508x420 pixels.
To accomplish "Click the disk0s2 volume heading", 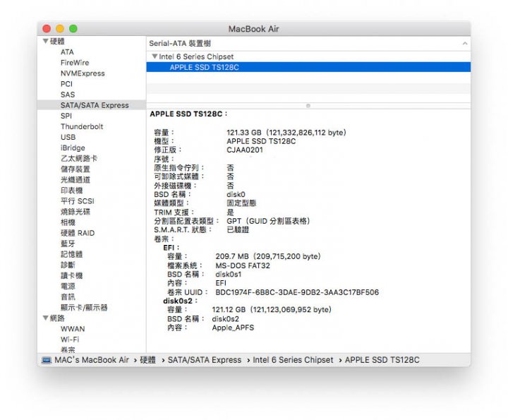I will pos(181,301).
